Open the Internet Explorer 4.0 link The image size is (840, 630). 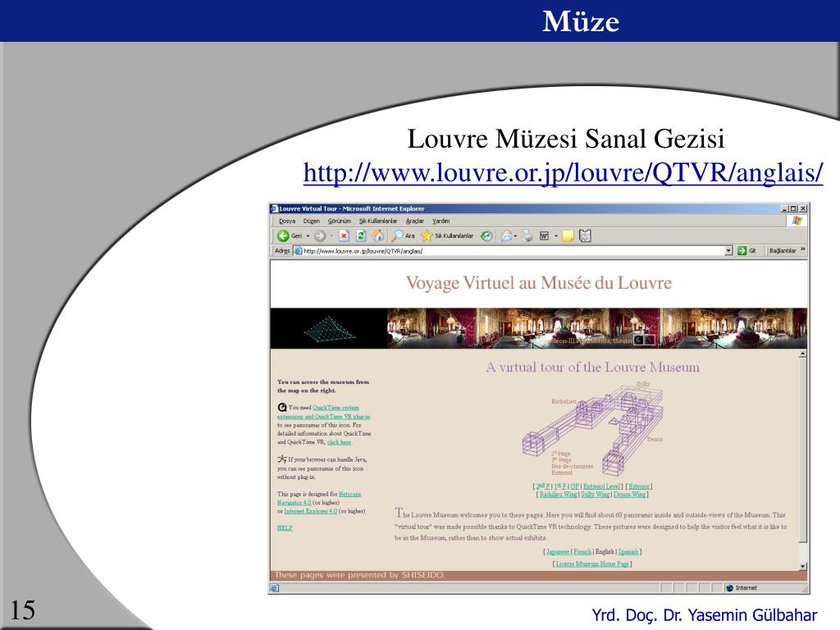coord(310,511)
